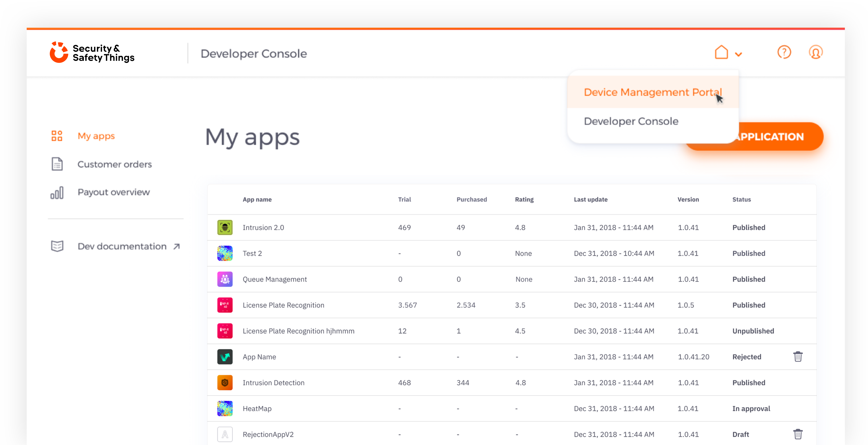The height and width of the screenshot is (445, 868).
Task: Select Device Management Portal from dropdown
Action: click(653, 92)
